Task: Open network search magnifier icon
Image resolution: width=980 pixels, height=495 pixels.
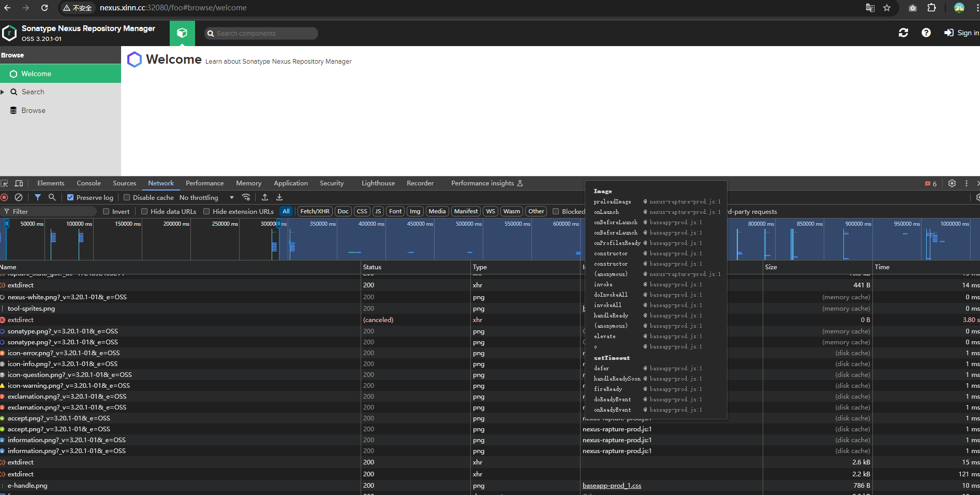Action: (52, 197)
